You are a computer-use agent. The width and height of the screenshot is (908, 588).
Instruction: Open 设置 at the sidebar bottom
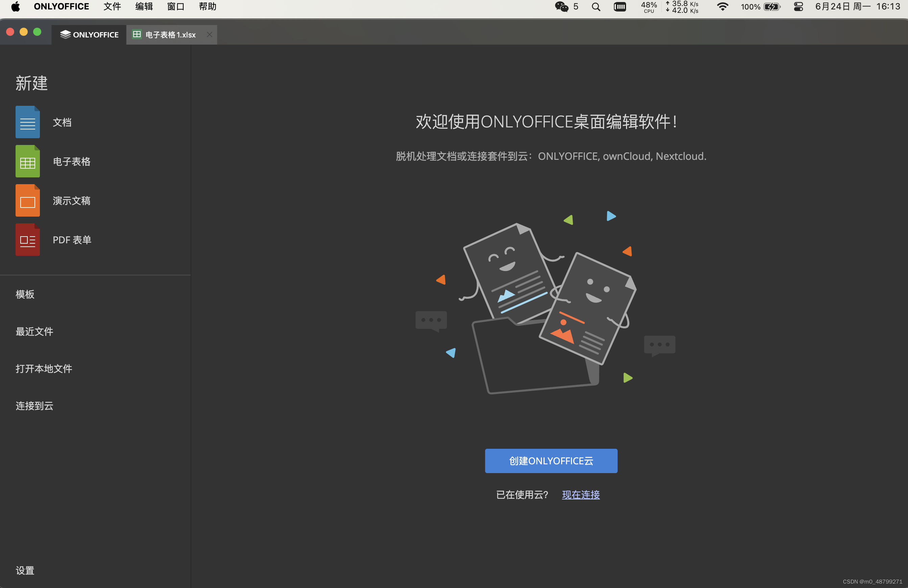click(x=25, y=571)
